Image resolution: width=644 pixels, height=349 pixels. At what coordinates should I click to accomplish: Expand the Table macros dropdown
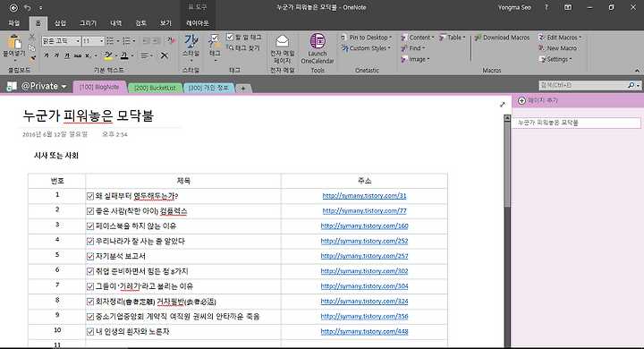click(x=464, y=38)
